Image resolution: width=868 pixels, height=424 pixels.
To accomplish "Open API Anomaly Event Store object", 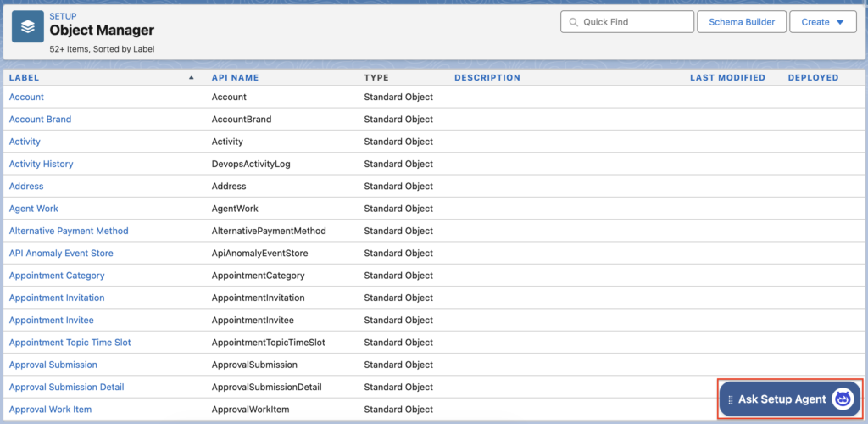I will click(x=61, y=253).
